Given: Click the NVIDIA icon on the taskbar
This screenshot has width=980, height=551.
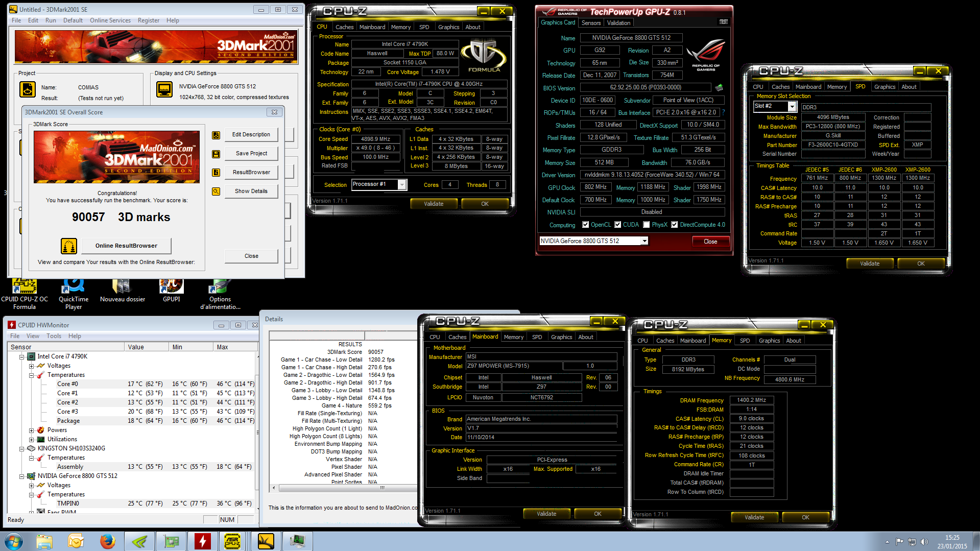Looking at the screenshot, I should pos(139,541).
